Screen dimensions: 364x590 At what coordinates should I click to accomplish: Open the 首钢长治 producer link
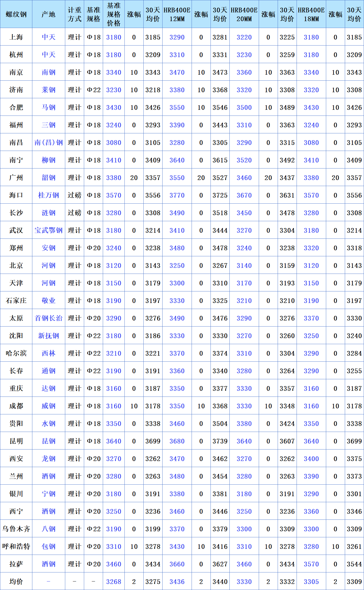pos(49,318)
